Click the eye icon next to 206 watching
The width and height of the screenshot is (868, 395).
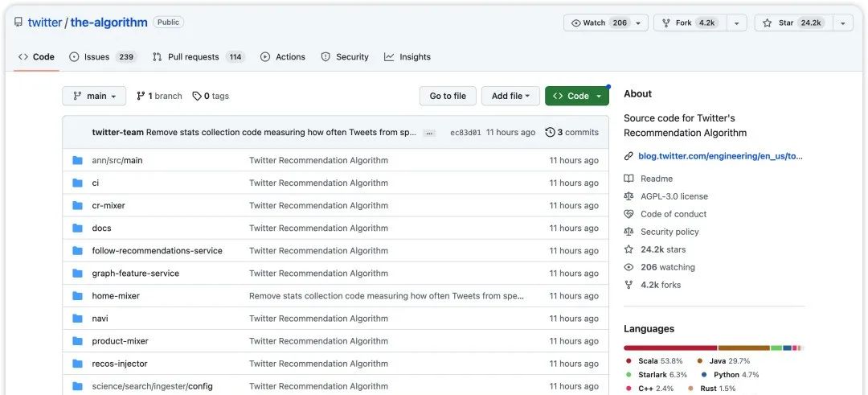click(x=628, y=267)
